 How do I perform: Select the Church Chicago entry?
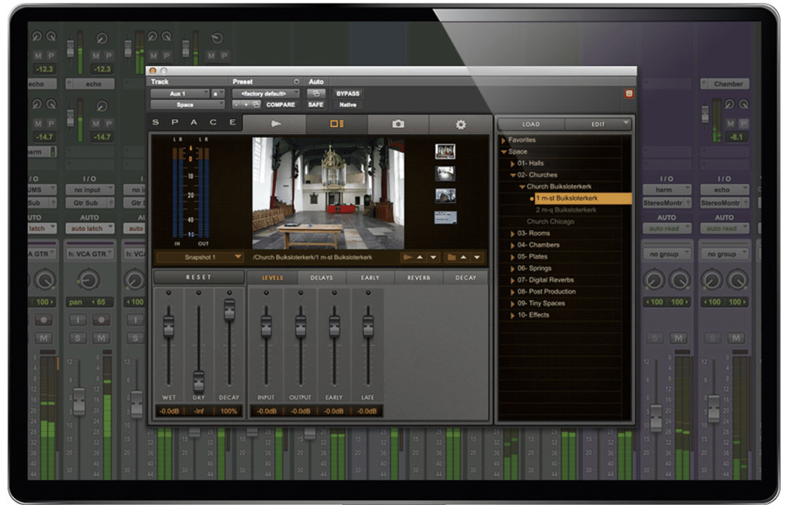pos(550,222)
